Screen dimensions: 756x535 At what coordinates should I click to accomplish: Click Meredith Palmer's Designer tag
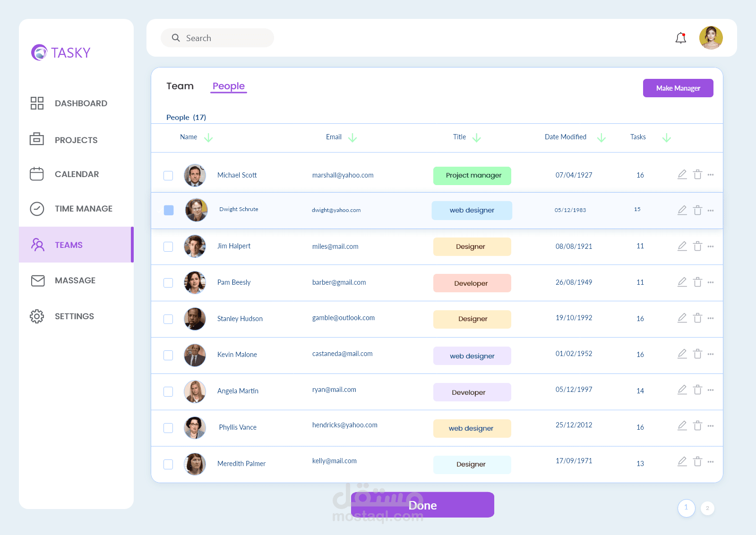472,465
